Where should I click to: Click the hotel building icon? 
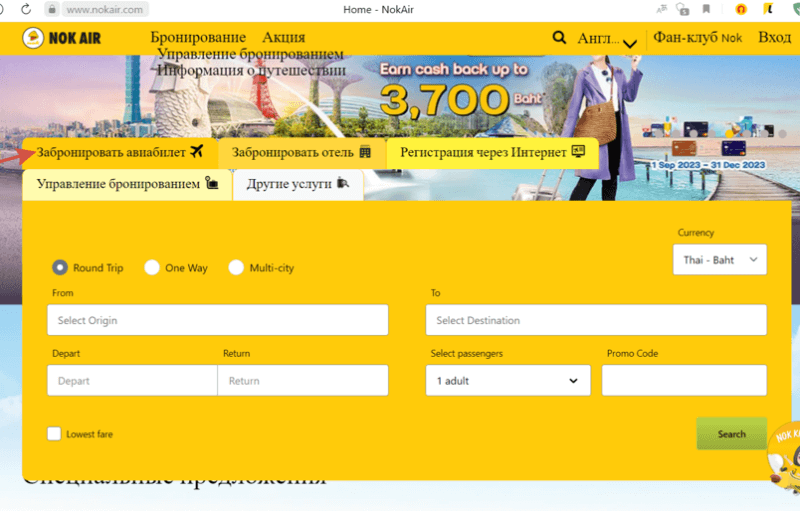[365, 151]
